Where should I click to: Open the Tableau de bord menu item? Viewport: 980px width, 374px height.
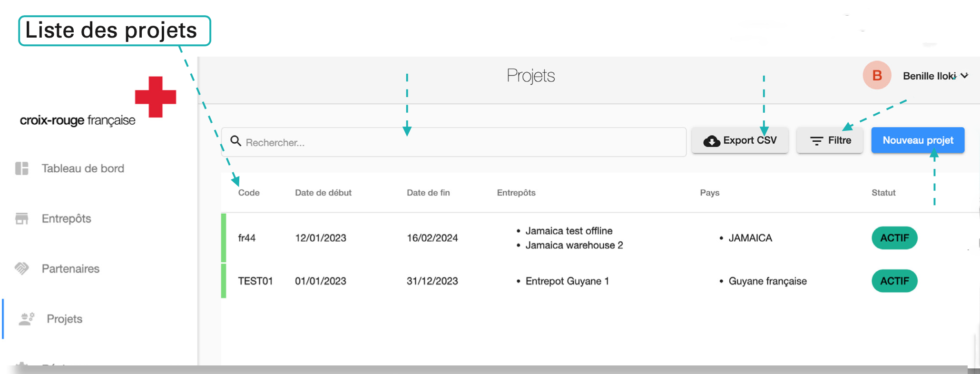pos(83,168)
